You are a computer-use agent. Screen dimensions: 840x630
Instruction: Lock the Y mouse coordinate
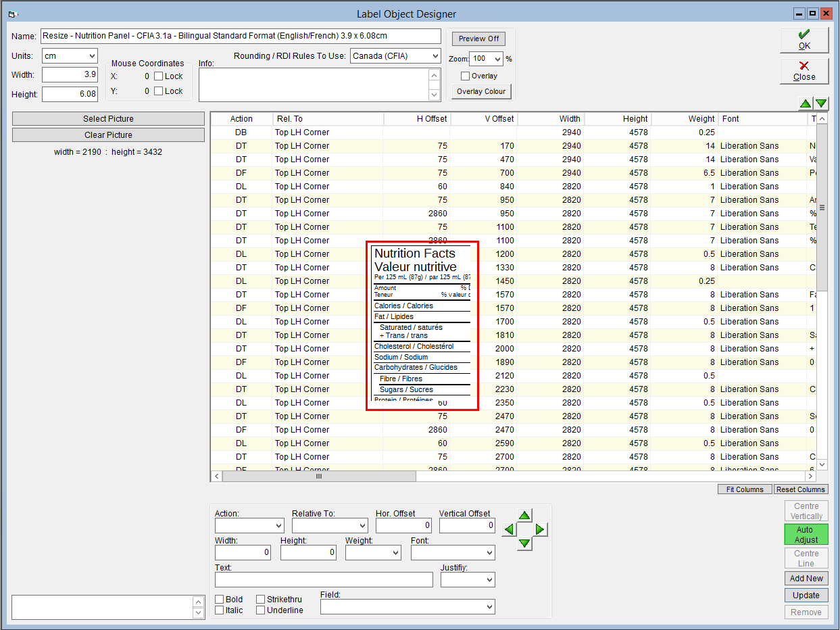point(159,91)
